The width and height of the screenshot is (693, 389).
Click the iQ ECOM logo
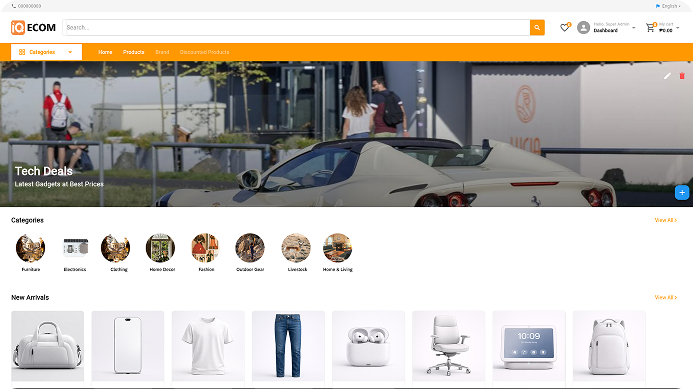tap(34, 27)
